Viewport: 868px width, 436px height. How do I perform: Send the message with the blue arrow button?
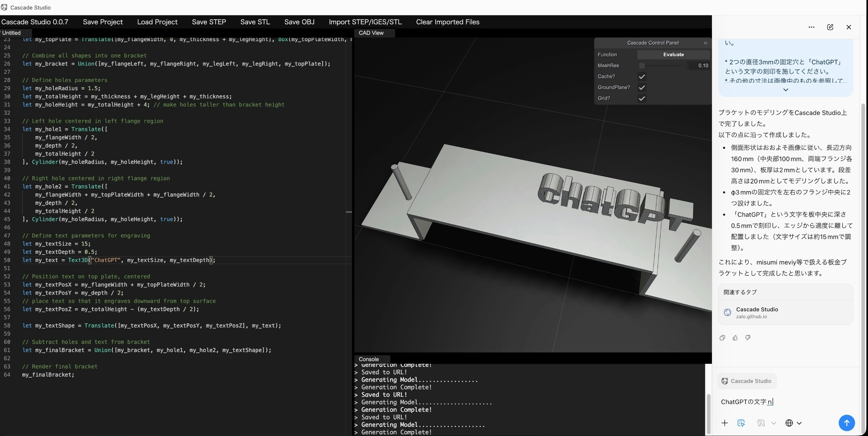pos(846,423)
